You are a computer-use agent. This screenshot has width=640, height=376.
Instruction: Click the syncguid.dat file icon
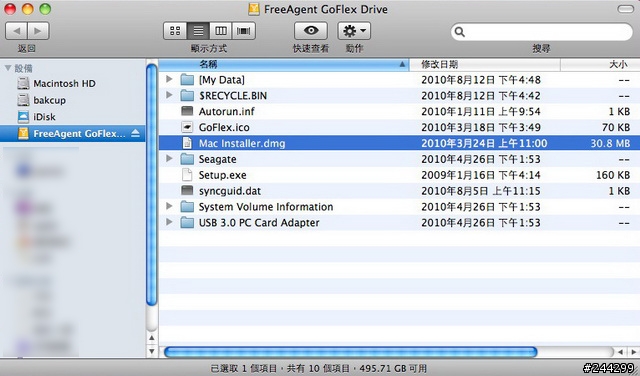tap(187, 191)
